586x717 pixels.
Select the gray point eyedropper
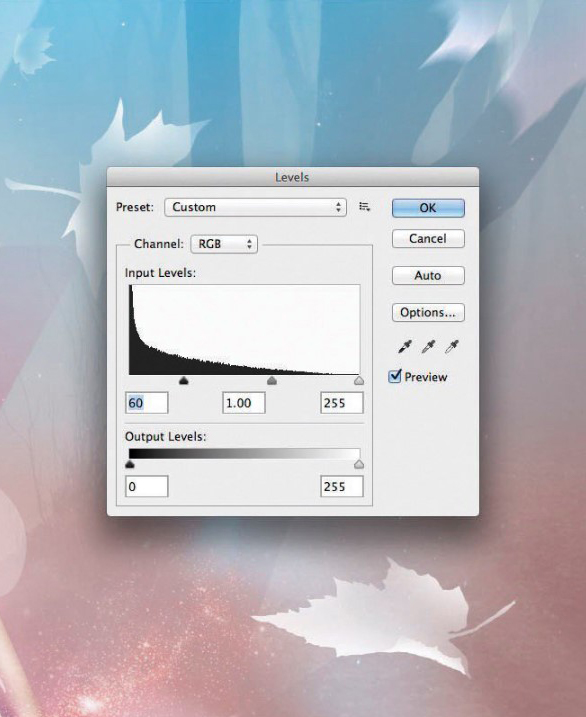pyautogui.click(x=428, y=347)
